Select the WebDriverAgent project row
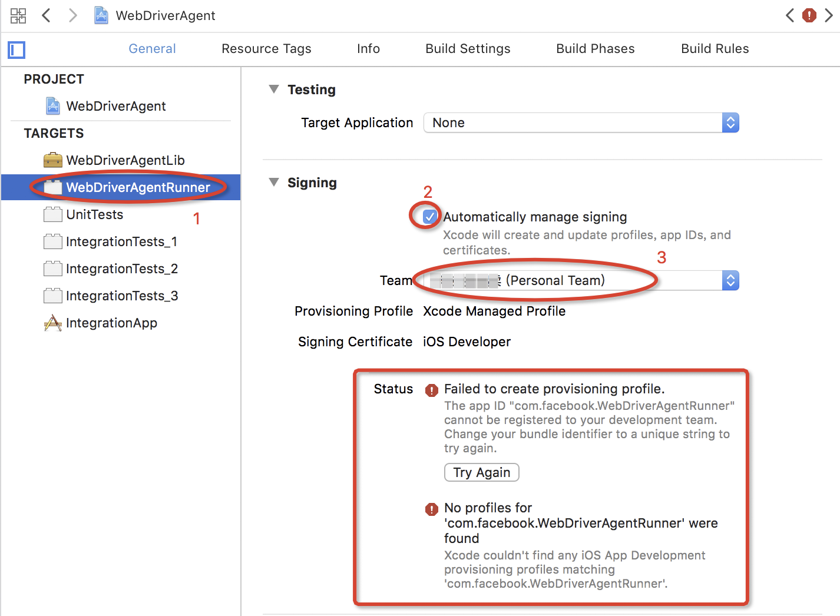840x616 pixels. coord(121,106)
